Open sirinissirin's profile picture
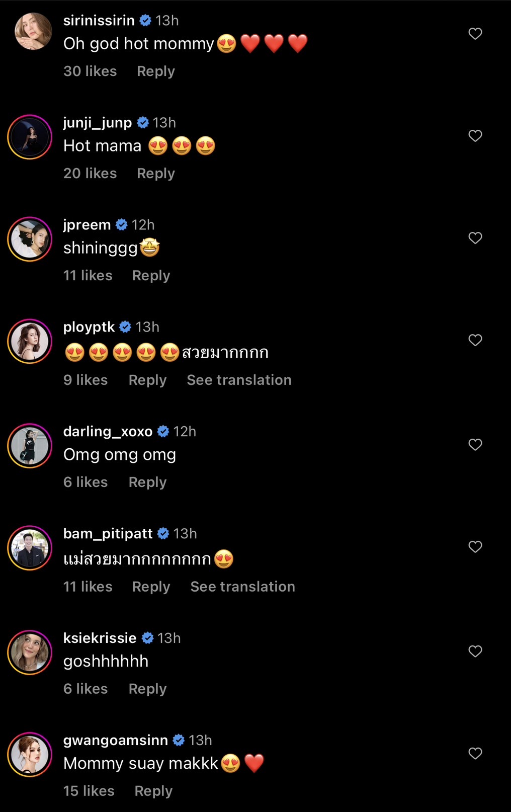 (x=33, y=32)
